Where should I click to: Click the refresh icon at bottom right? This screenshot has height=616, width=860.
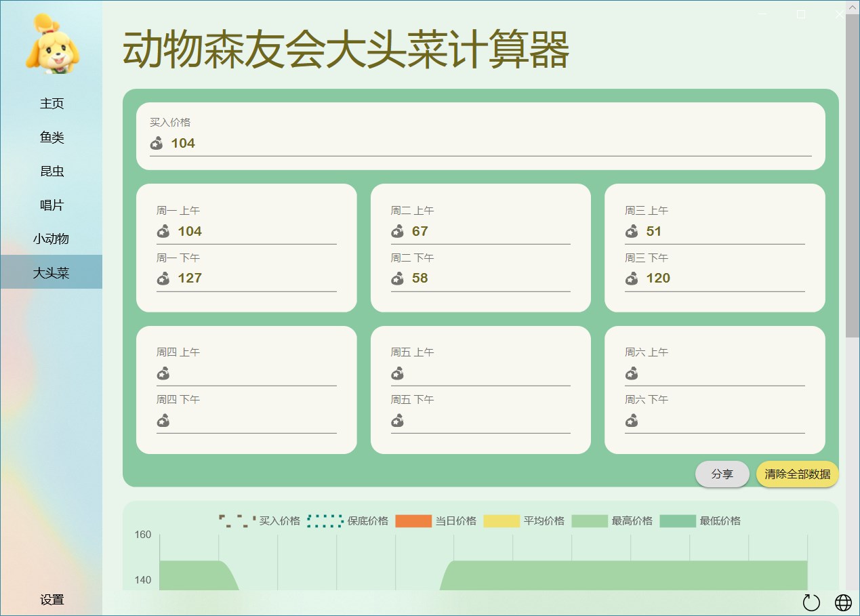tap(811, 602)
